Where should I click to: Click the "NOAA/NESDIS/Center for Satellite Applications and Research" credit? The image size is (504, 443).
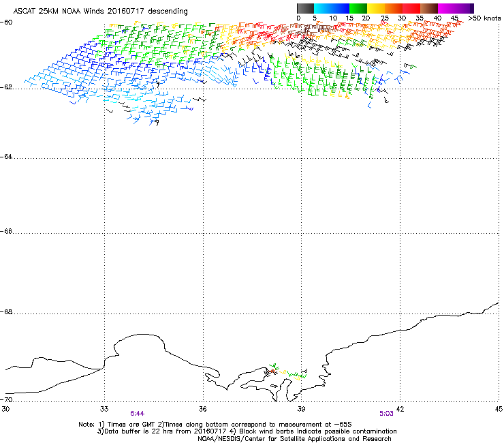[294, 439]
